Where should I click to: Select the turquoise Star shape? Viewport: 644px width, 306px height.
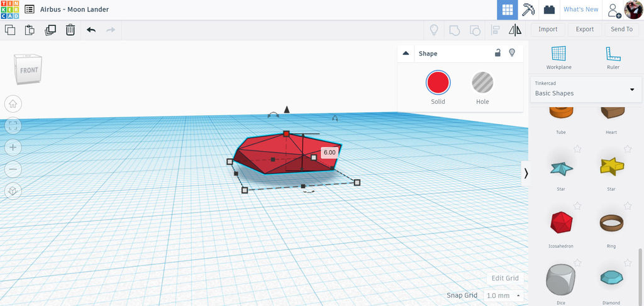click(x=561, y=168)
